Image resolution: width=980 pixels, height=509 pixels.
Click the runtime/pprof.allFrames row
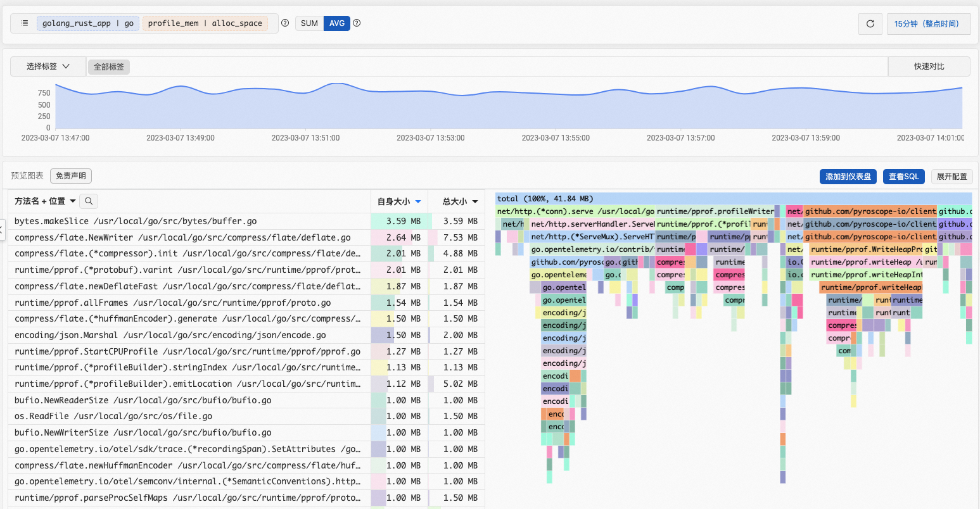click(x=246, y=303)
